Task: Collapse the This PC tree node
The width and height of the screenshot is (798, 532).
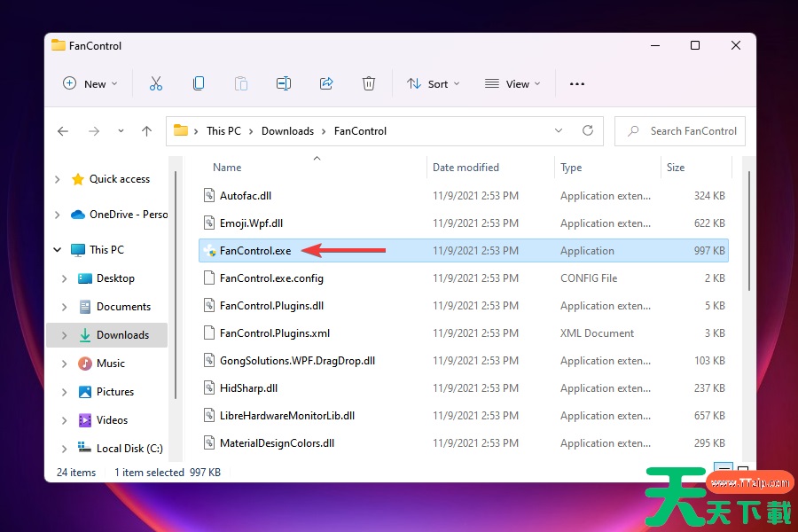Action: [x=58, y=250]
